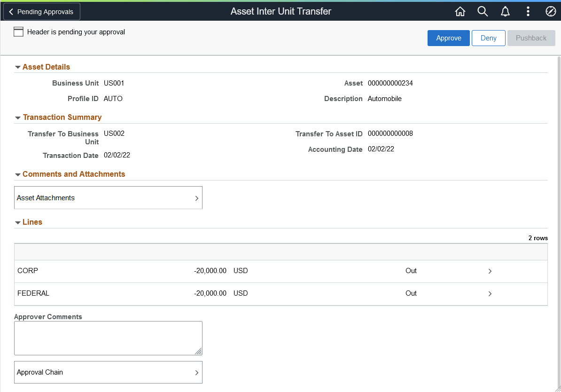This screenshot has width=561, height=392.
Task: Click the approval header document icon
Action: click(x=18, y=31)
